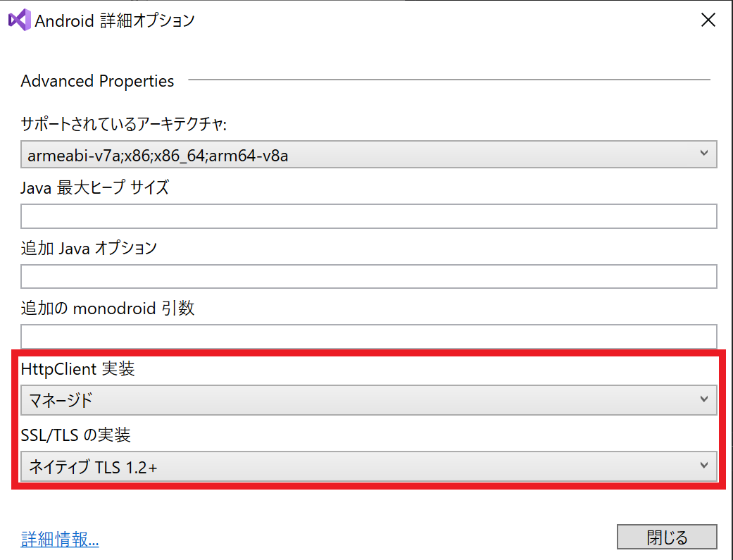The width and height of the screenshot is (733, 560).
Task: Click the ネイティブ TLS 1.2+ combo box value
Action: tap(92, 466)
